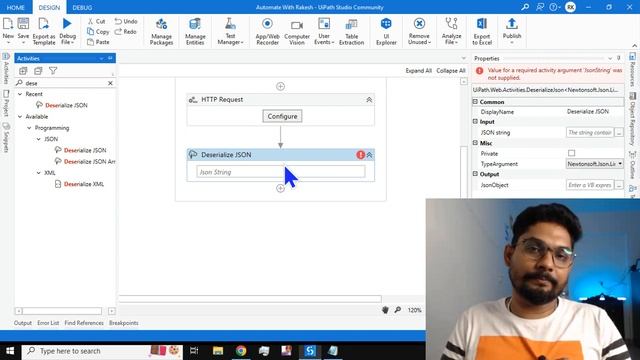Collapse the Misc properties section

[x=475, y=142]
